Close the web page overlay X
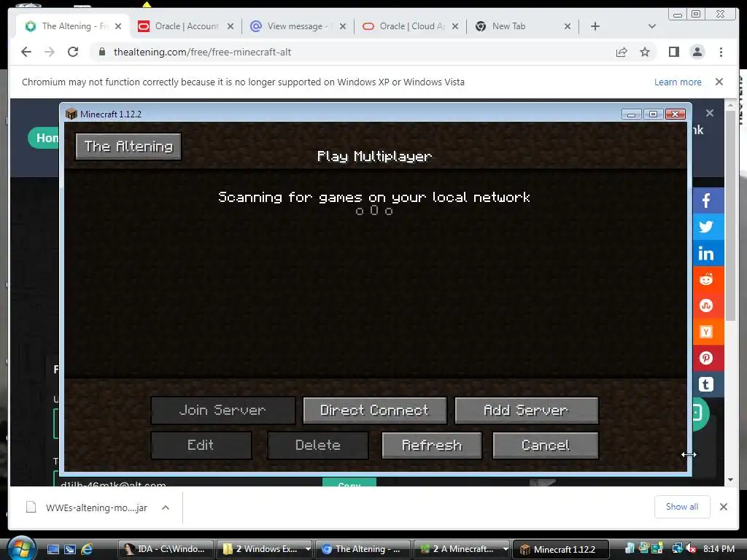The width and height of the screenshot is (747, 560). click(x=710, y=113)
